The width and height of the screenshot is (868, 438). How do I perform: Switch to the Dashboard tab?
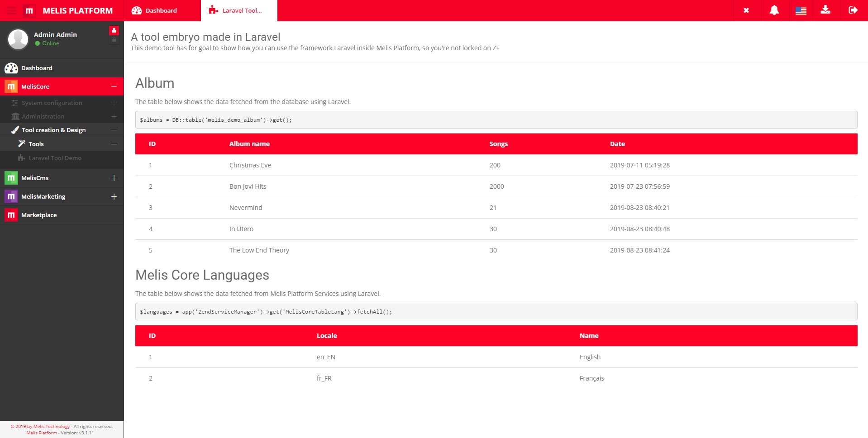161,10
